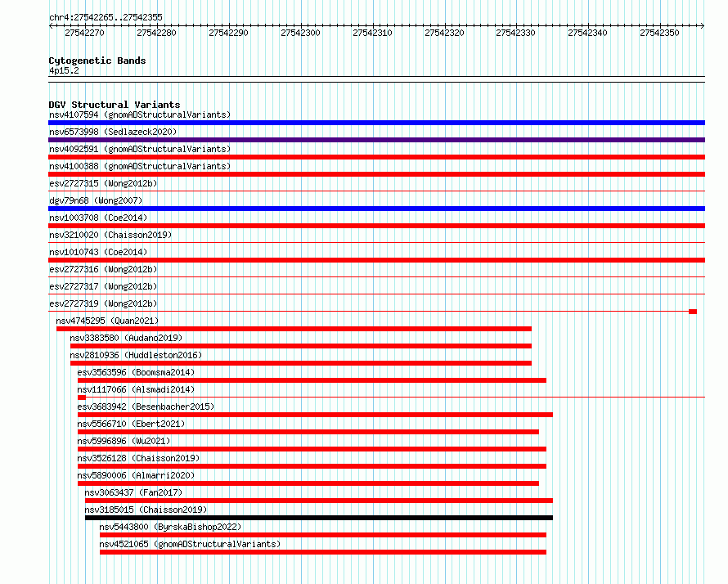
Task: Click ruler position 27542320
Action: coord(444,33)
